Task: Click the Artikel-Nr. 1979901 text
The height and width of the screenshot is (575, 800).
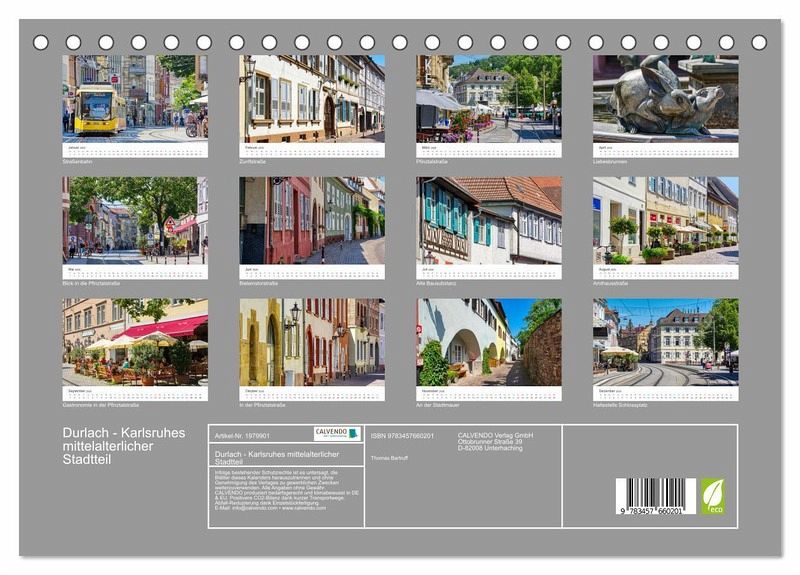Action: tap(243, 434)
